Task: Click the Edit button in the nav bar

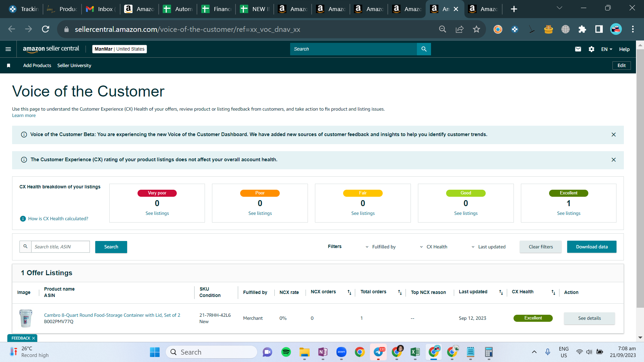Action: pyautogui.click(x=622, y=66)
